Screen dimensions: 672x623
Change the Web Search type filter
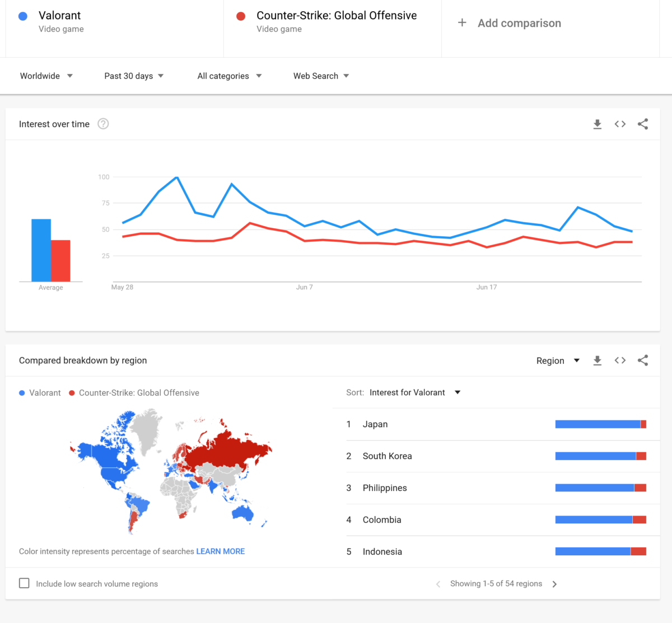(321, 76)
